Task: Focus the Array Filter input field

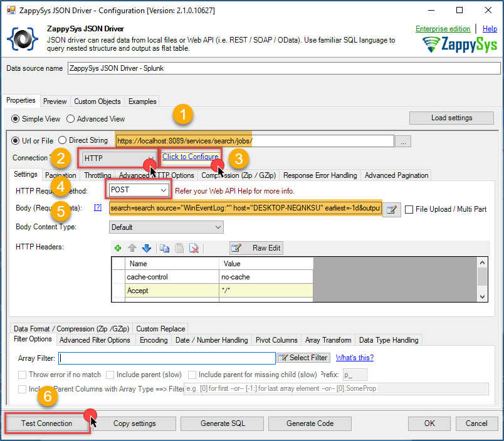Action: (167, 358)
